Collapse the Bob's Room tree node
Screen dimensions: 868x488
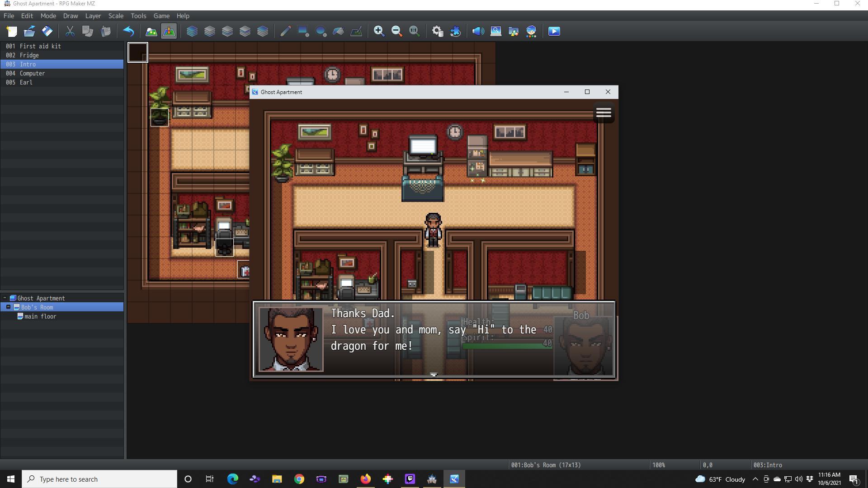tap(8, 307)
